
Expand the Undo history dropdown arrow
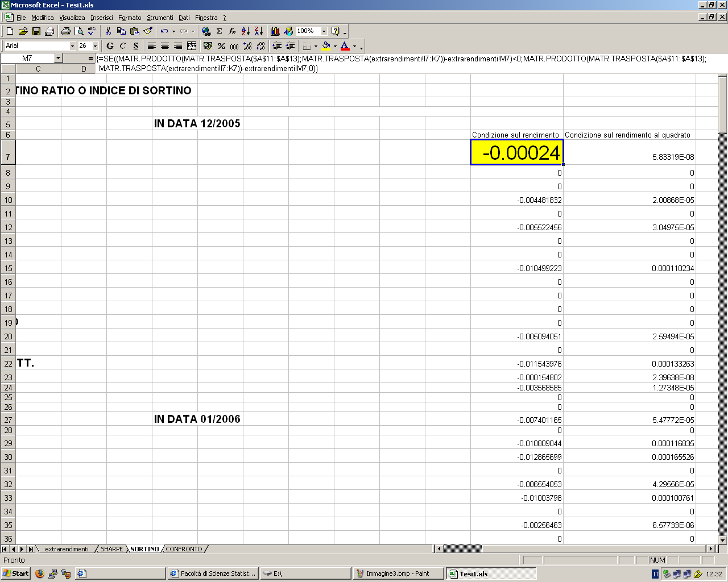pos(173,31)
